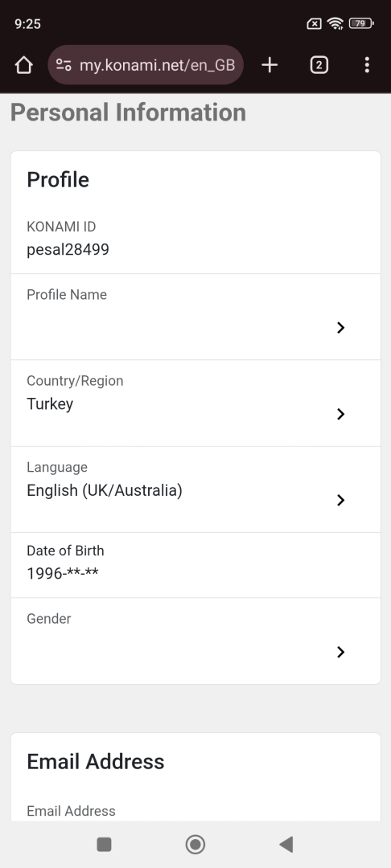Tap Android recent apps square button

tap(104, 844)
